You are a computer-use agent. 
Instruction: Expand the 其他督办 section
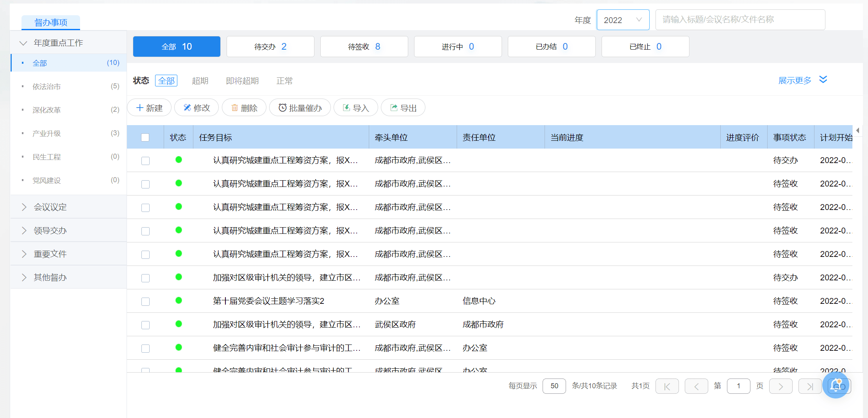[x=69, y=277]
